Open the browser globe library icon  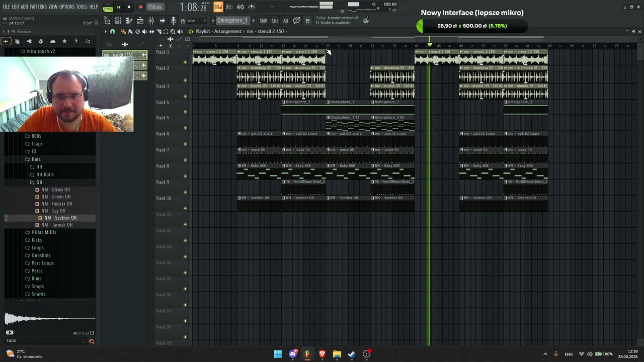pyautogui.click(x=41, y=41)
